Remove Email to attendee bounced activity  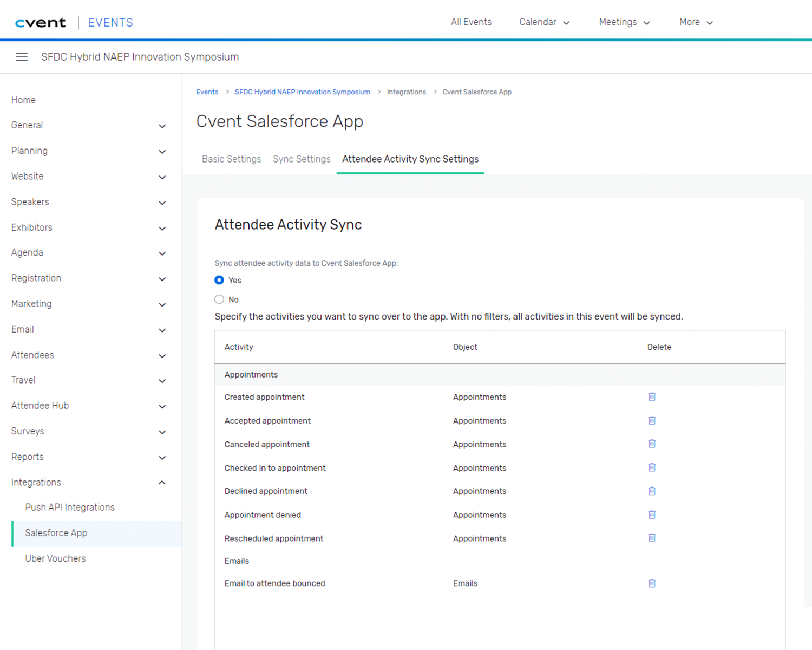pos(652,583)
